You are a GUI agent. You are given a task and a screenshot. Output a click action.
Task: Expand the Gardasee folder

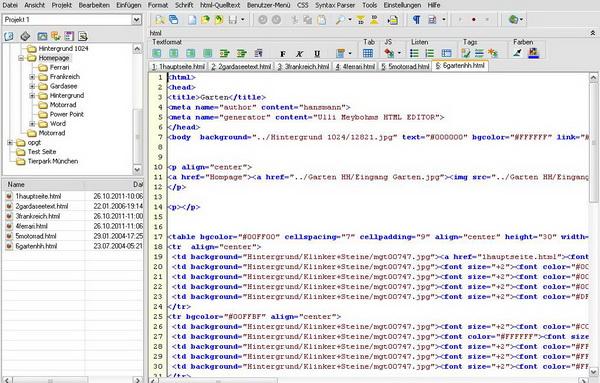coord(32,86)
